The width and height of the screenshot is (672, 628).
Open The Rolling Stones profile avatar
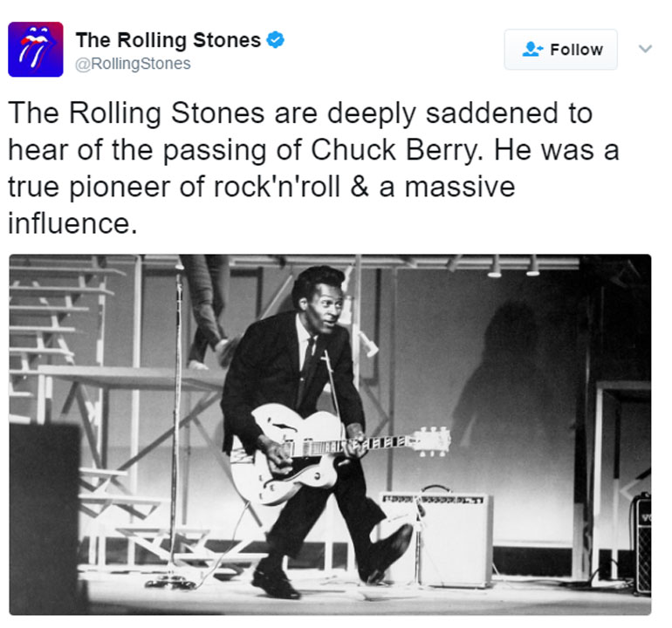click(36, 50)
